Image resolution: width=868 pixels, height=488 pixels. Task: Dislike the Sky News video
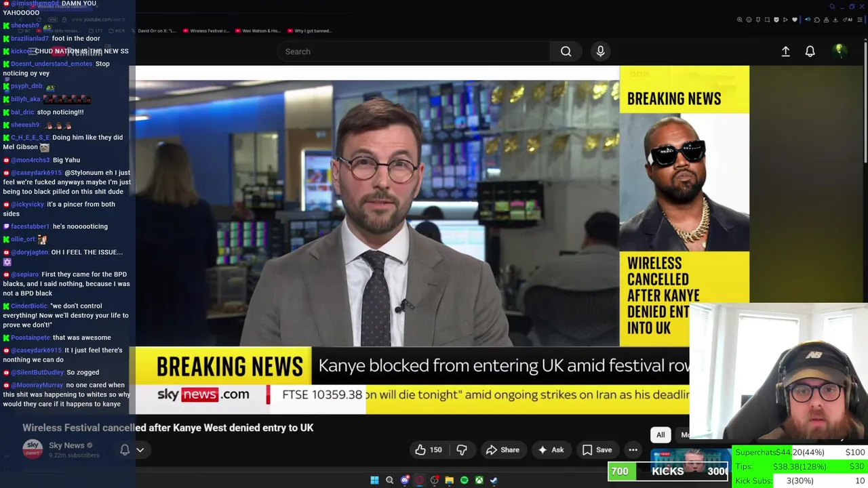(x=462, y=449)
